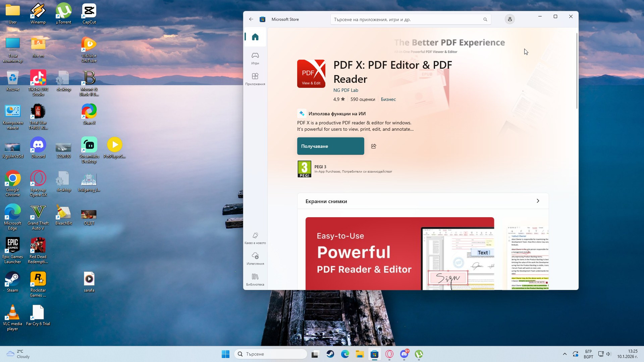Open NG PDF Lab publisher link

(x=345, y=90)
